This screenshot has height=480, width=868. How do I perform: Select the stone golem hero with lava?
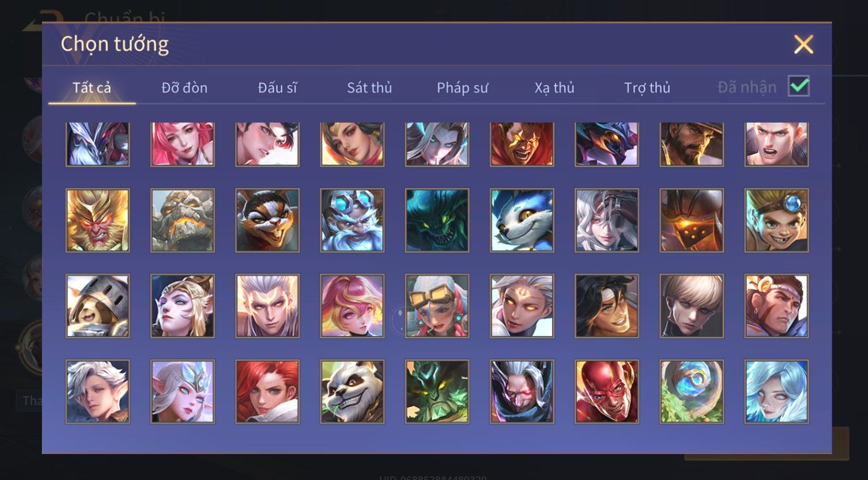pyautogui.click(x=182, y=220)
